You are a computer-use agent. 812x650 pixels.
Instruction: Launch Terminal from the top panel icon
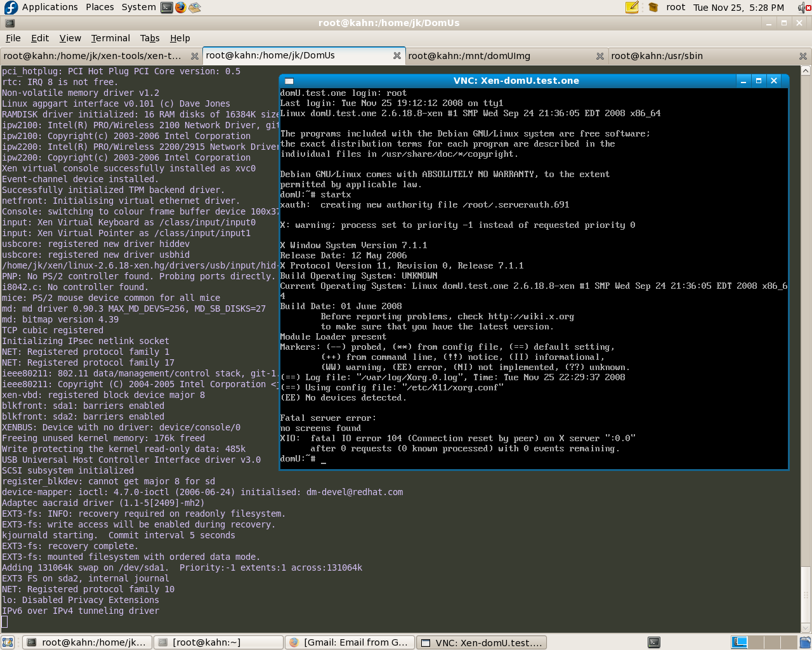pos(166,8)
